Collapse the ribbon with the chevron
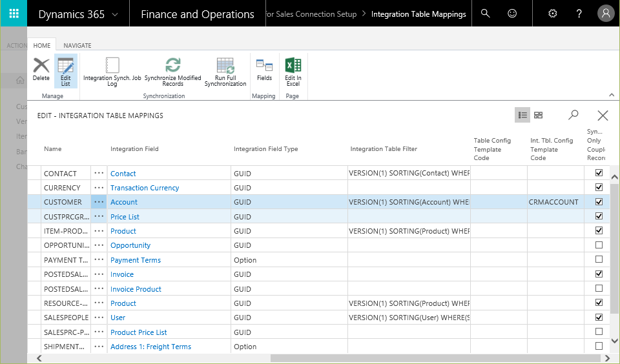Screen dimensions: 620x364 (612, 95)
